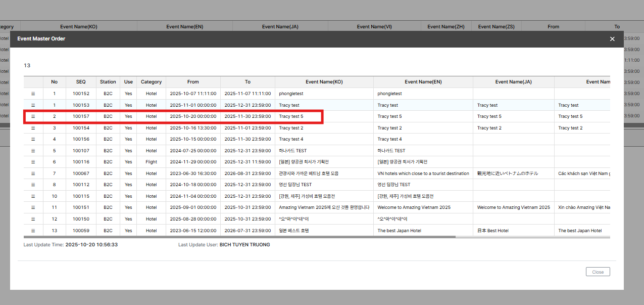Select the phongletest cell under Event Name(KO)

click(x=291, y=94)
